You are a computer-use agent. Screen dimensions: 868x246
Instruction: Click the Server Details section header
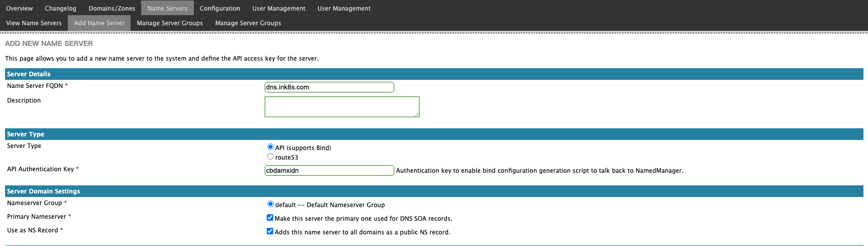pyautogui.click(x=434, y=74)
